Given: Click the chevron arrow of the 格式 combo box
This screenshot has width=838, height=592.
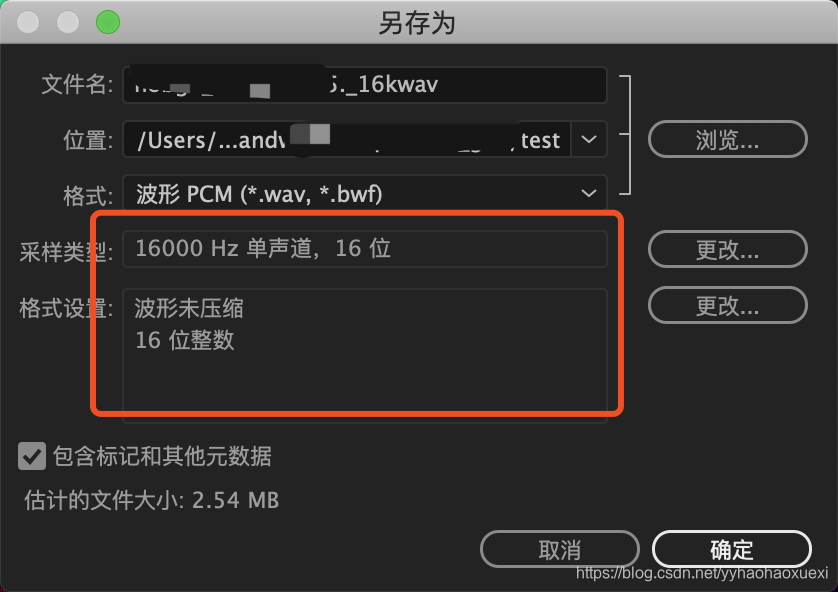Looking at the screenshot, I should [589, 193].
